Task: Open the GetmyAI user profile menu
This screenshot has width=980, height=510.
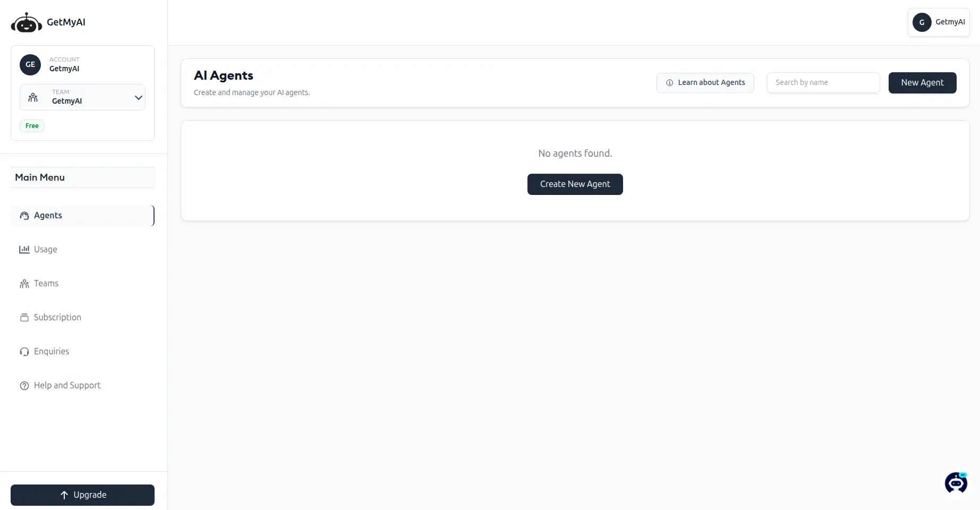Action: pyautogui.click(x=939, y=22)
